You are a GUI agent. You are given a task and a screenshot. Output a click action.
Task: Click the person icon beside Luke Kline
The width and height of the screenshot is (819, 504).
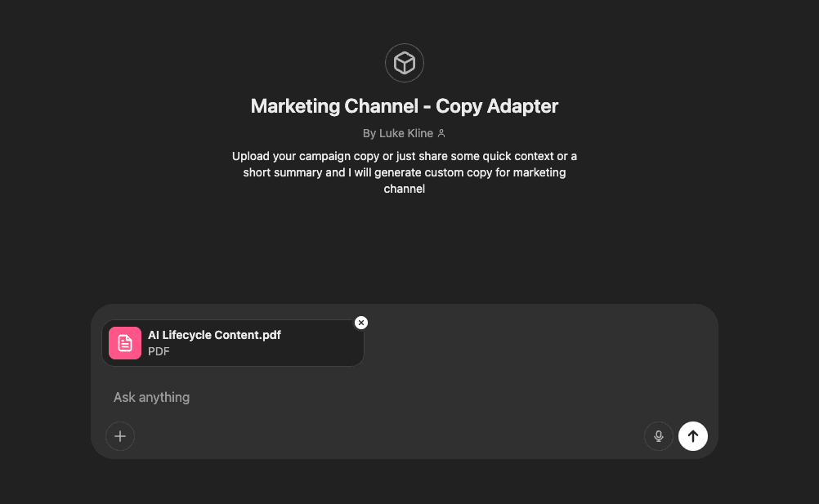(x=441, y=133)
